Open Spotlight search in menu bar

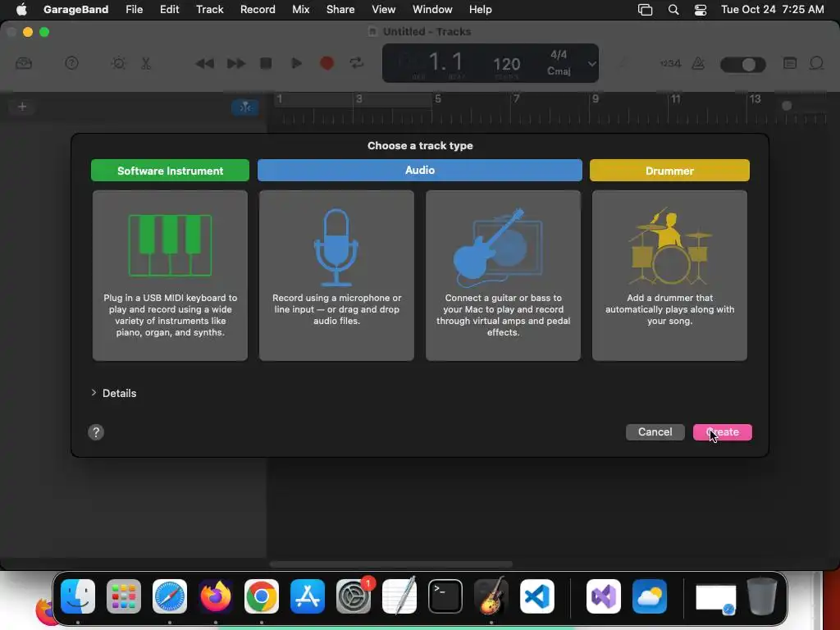coord(673,10)
